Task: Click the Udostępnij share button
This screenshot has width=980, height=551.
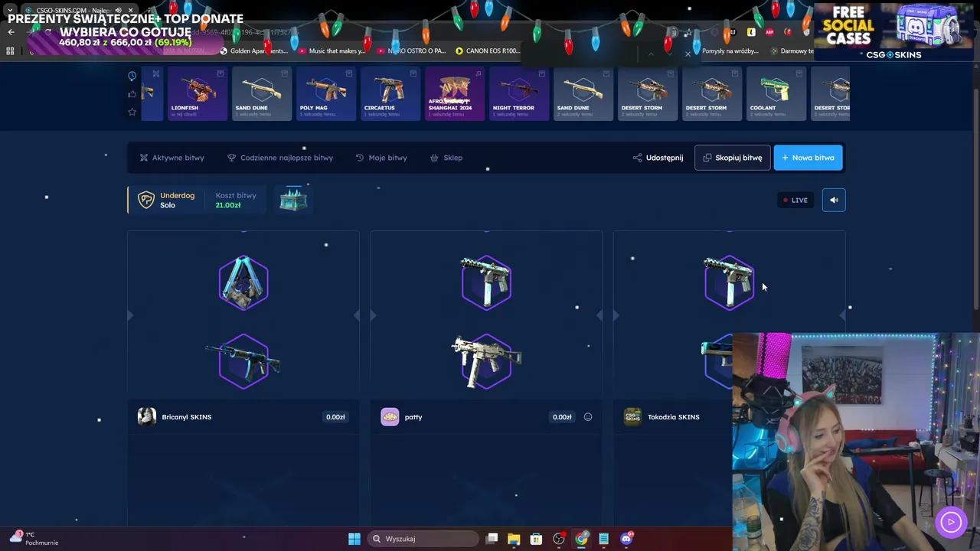Action: tap(658, 158)
